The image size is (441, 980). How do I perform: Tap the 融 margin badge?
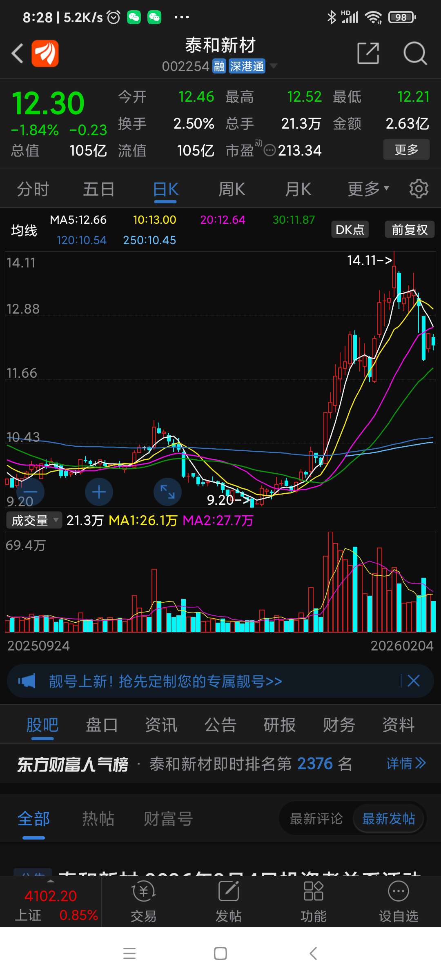[219, 66]
